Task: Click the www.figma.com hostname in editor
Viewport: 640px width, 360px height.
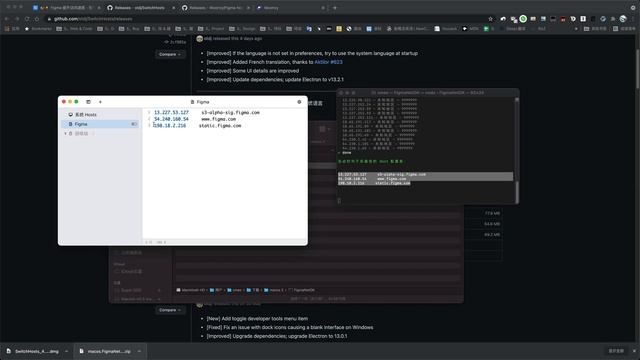Action: pyautogui.click(x=218, y=119)
